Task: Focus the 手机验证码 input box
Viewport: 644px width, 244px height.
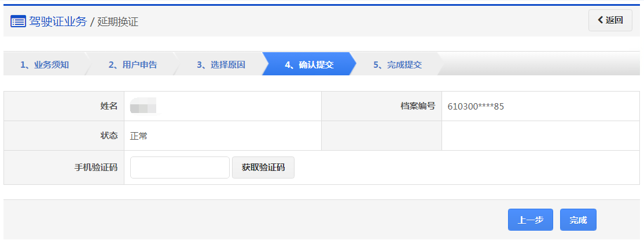Action: [180, 167]
